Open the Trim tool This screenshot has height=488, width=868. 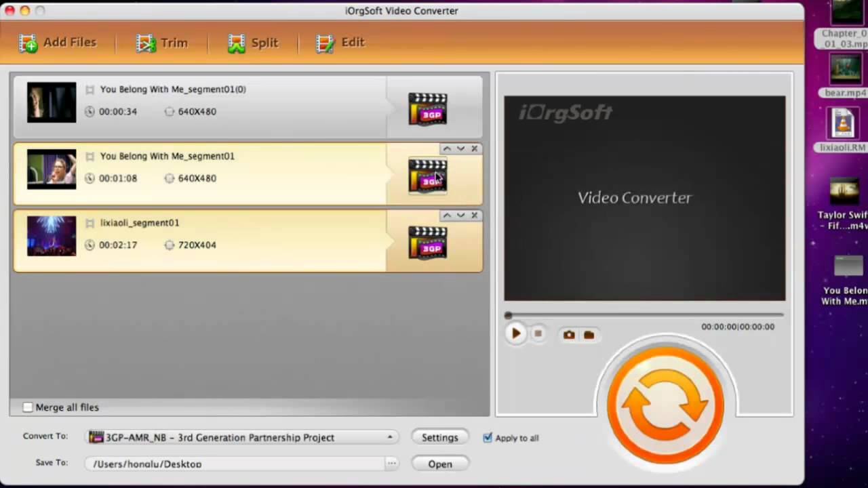point(161,43)
